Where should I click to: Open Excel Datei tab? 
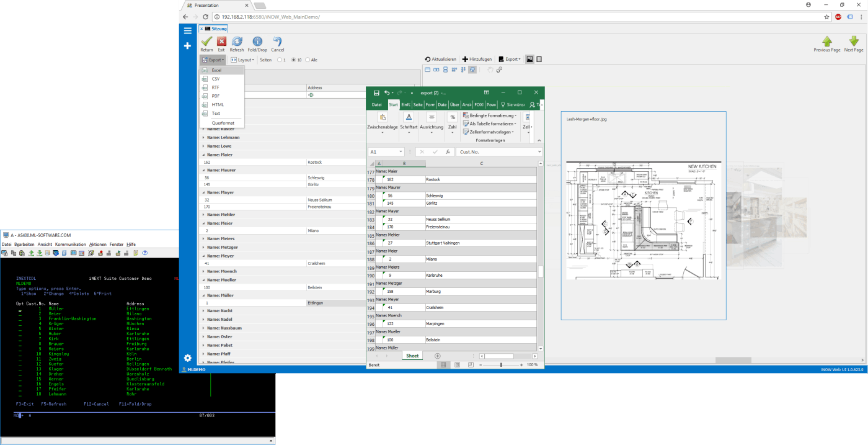pos(376,104)
